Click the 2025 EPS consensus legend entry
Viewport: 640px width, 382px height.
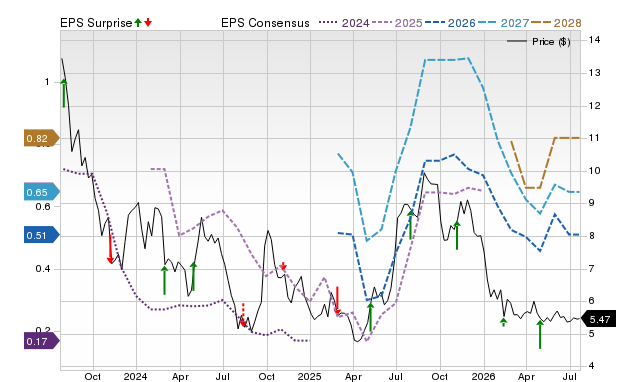pyautogui.click(x=397, y=23)
